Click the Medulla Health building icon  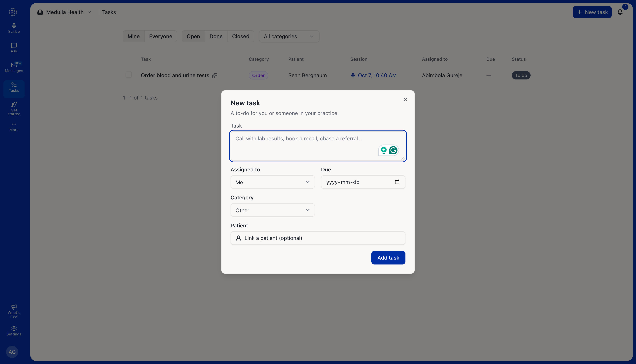click(40, 12)
